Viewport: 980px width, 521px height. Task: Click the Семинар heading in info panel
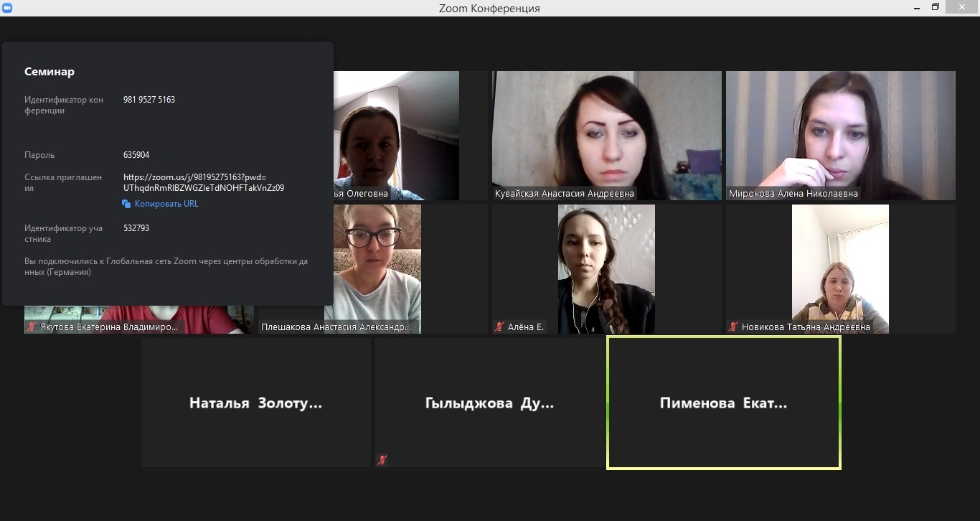tap(50, 72)
